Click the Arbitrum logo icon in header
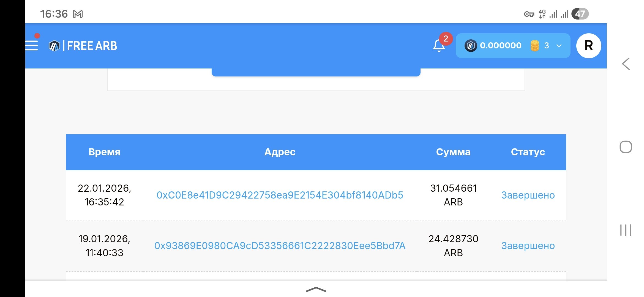The image size is (644, 297). click(54, 46)
